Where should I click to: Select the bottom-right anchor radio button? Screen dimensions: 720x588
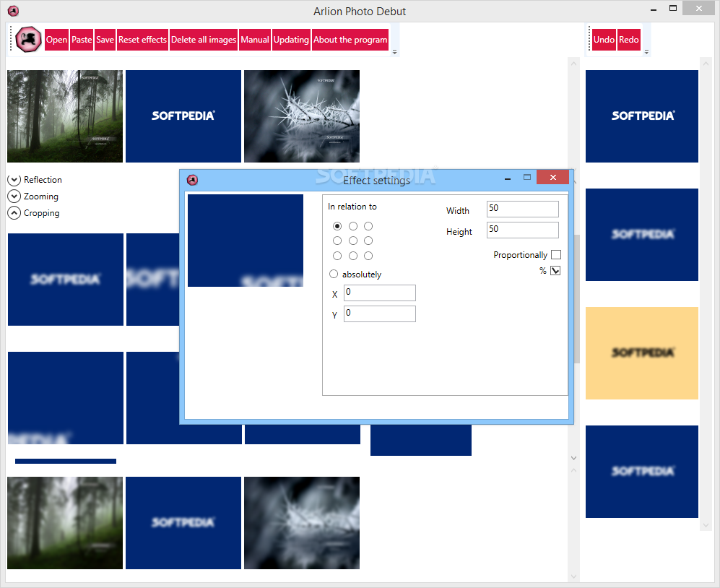(368, 256)
